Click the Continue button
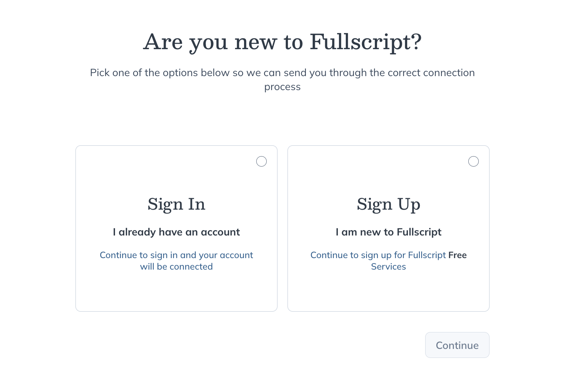The image size is (565, 392). tap(457, 345)
